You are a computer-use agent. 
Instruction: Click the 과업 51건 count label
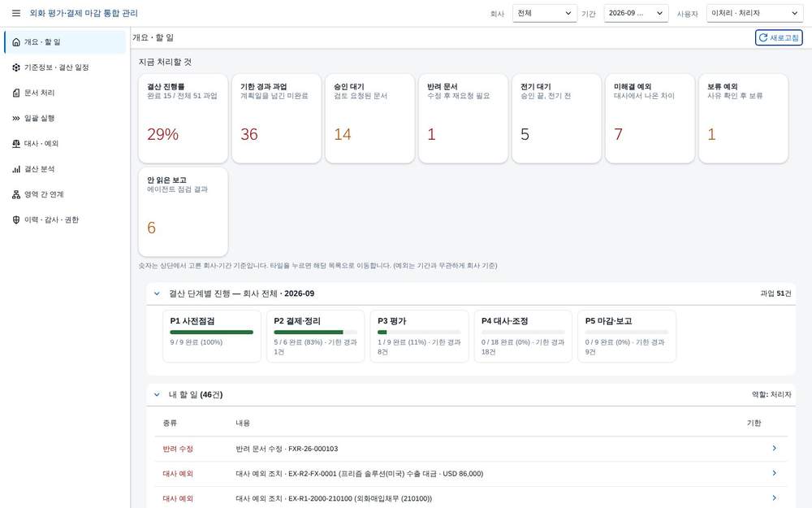pyautogui.click(x=775, y=293)
